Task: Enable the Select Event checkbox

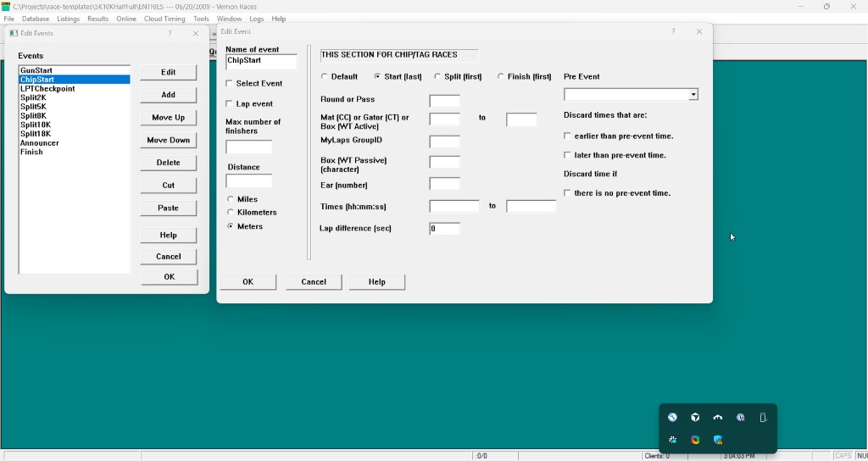Action: point(229,83)
